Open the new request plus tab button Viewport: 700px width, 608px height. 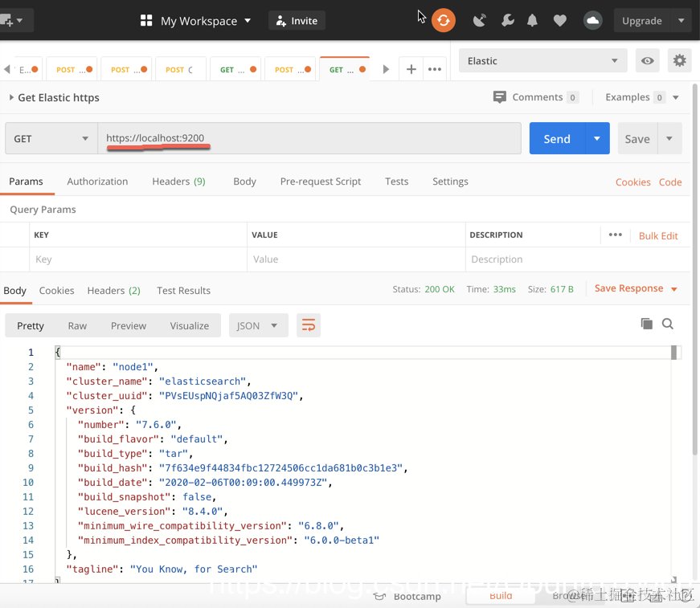pyautogui.click(x=411, y=69)
